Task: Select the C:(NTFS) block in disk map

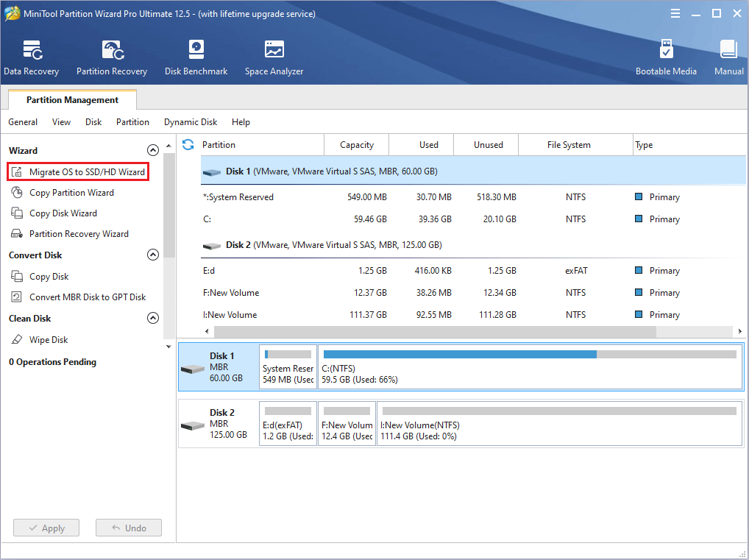Action: (530, 367)
